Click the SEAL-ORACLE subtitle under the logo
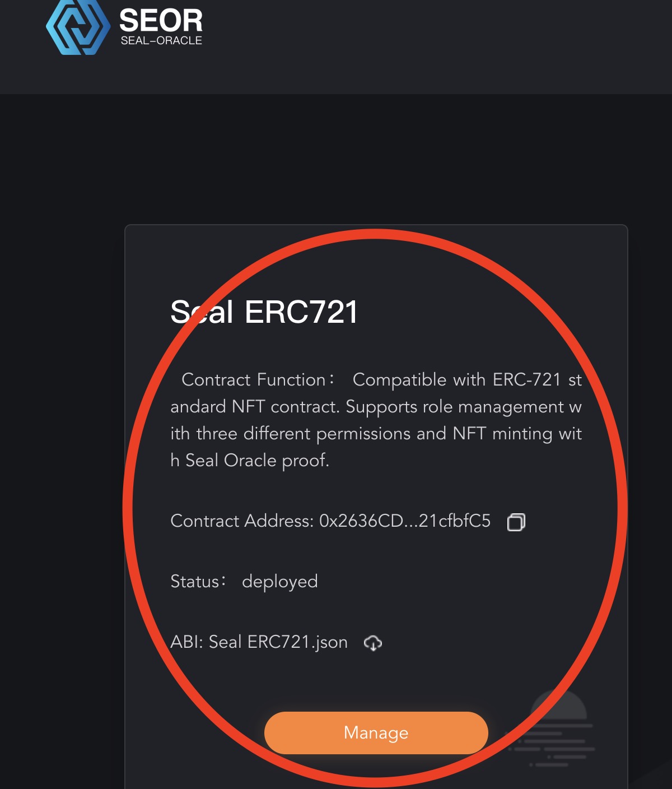Screen dimensions: 672x789 161,41
